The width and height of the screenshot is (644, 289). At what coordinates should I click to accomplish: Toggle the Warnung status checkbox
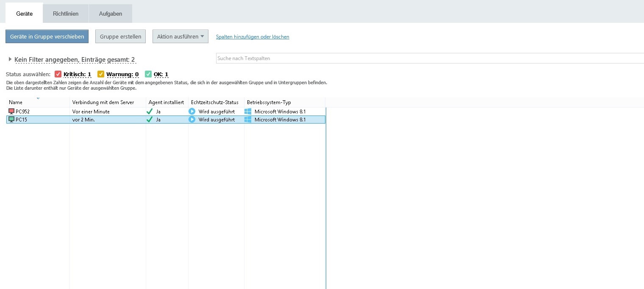(x=101, y=74)
